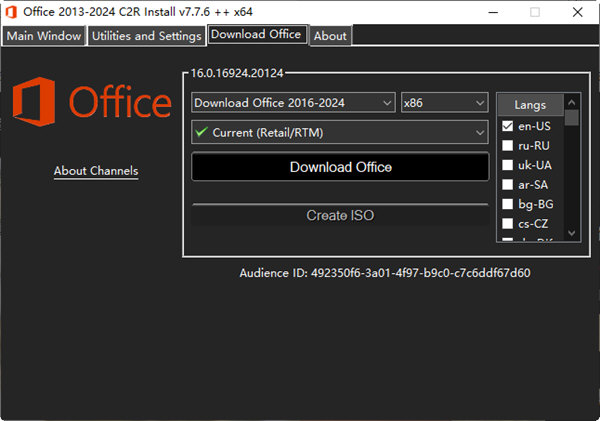Click the Create ISO button

340,215
